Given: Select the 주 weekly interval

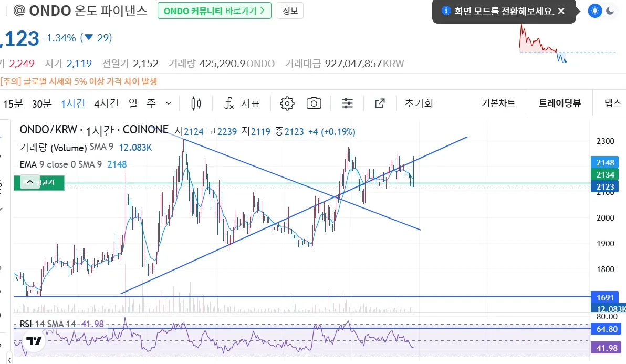Looking at the screenshot, I should (151, 104).
